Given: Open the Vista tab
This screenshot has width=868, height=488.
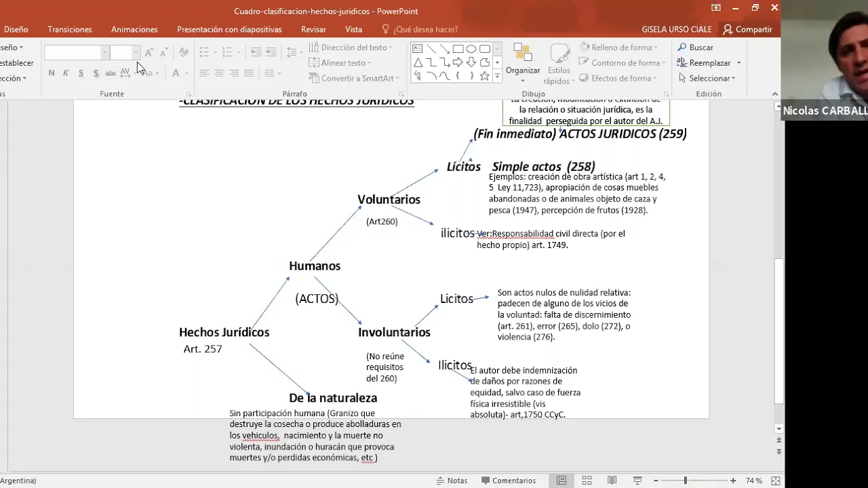Looking at the screenshot, I should 353,29.
